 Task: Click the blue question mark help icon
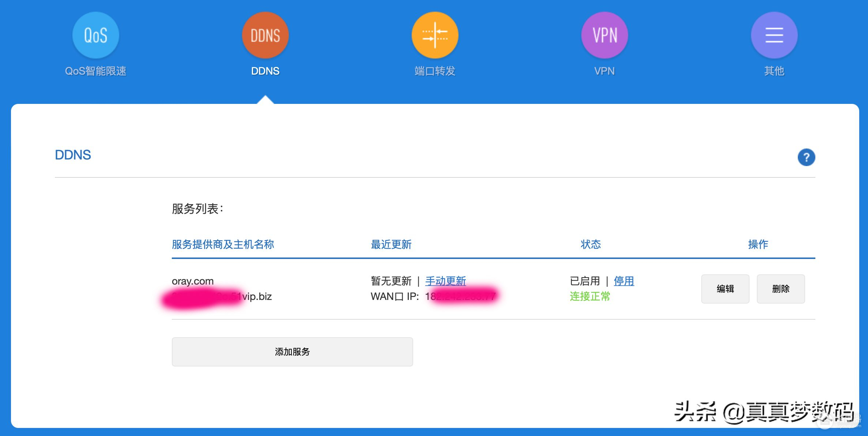click(x=806, y=157)
